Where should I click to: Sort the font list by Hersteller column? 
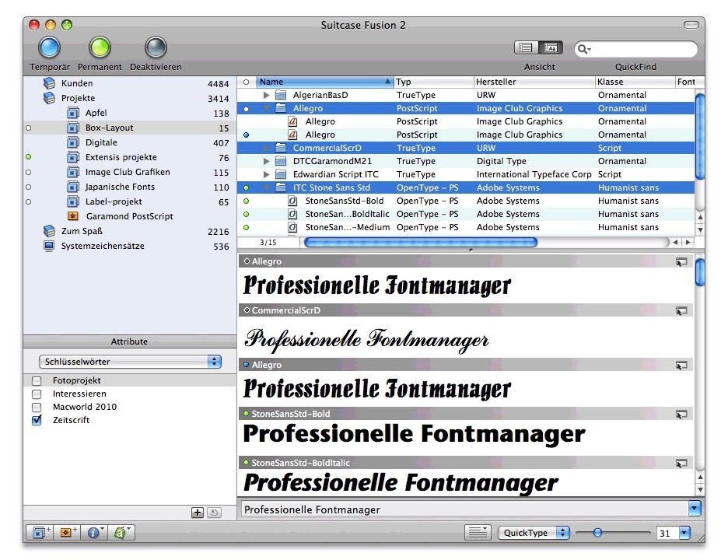[534, 82]
